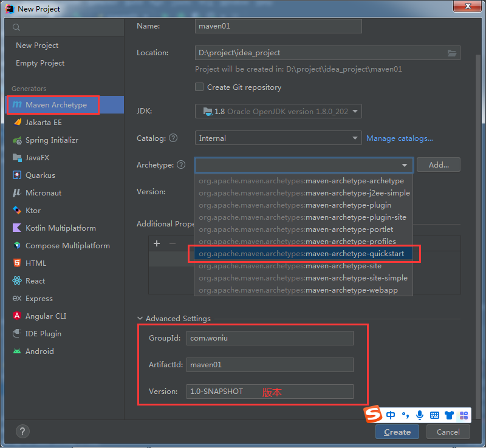Choose maven-archetype-archetype from the list

pyautogui.click(x=303, y=181)
